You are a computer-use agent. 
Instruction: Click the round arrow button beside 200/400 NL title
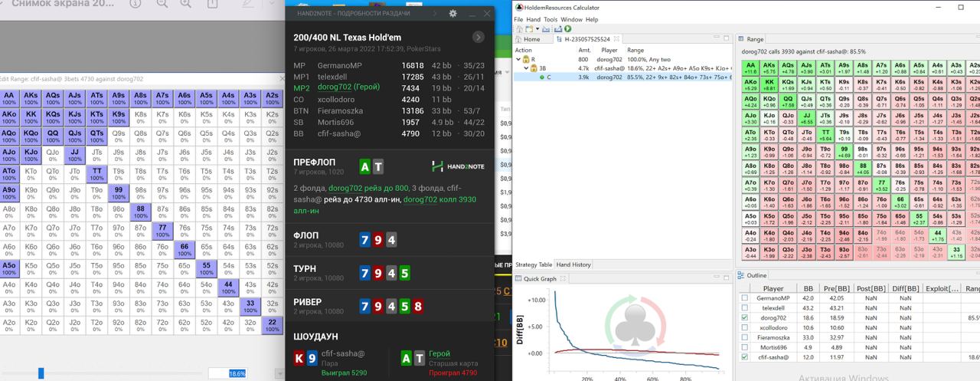coord(479,37)
